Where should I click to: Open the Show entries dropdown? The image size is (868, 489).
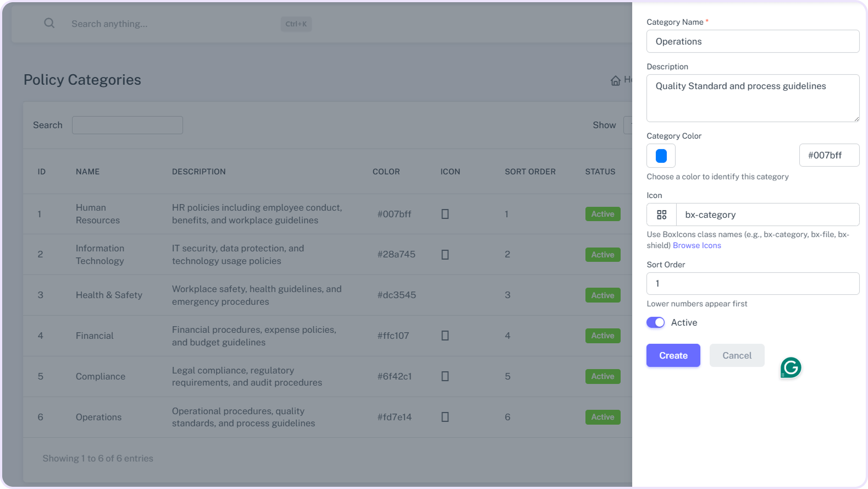click(x=628, y=125)
